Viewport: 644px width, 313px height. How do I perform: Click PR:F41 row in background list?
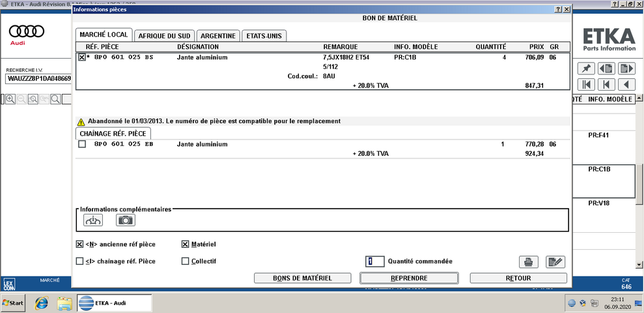click(599, 134)
